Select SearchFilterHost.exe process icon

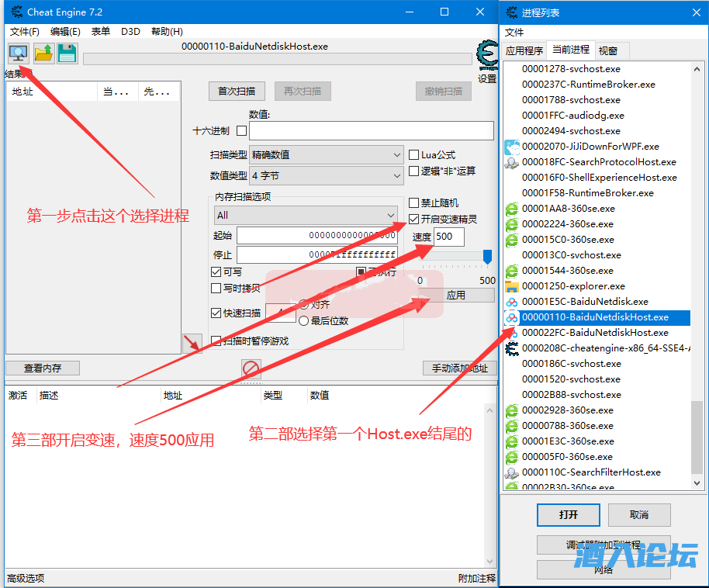click(x=512, y=472)
